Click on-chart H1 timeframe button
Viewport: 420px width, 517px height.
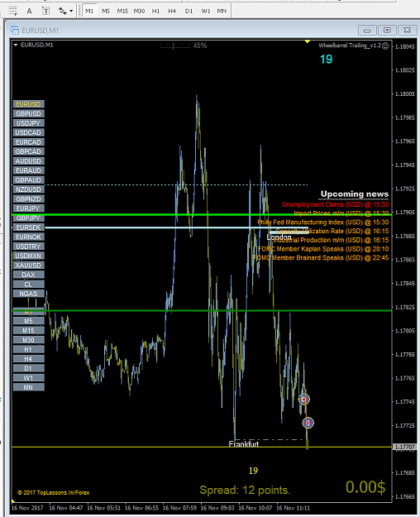pyautogui.click(x=28, y=350)
